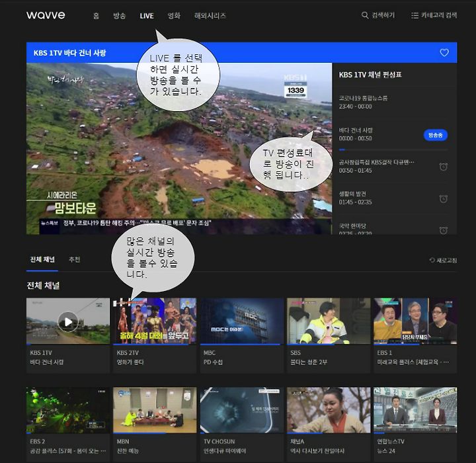Open the KBS 2TV channel thumbnail
This screenshot has width=476, height=463.
155,321
